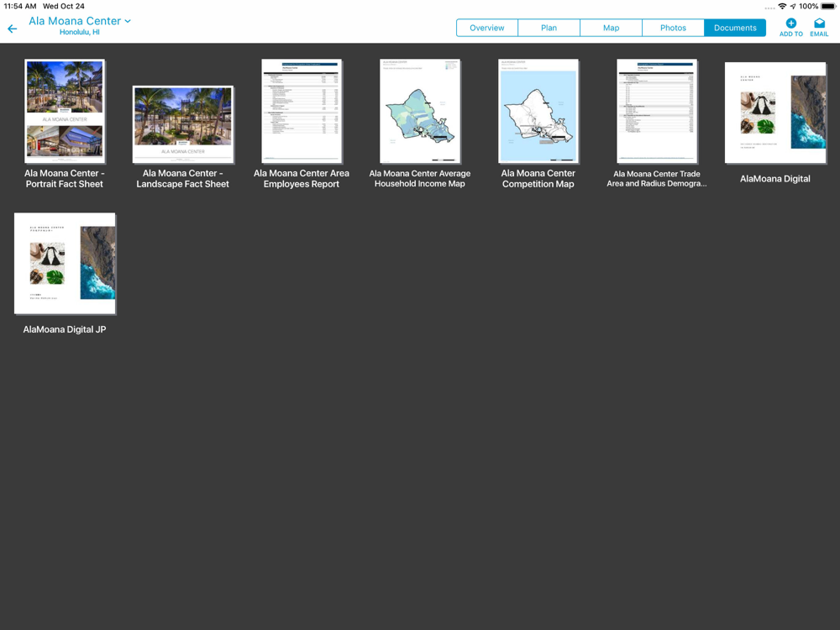
Task: Open the Photos tab
Action: pyautogui.click(x=673, y=28)
